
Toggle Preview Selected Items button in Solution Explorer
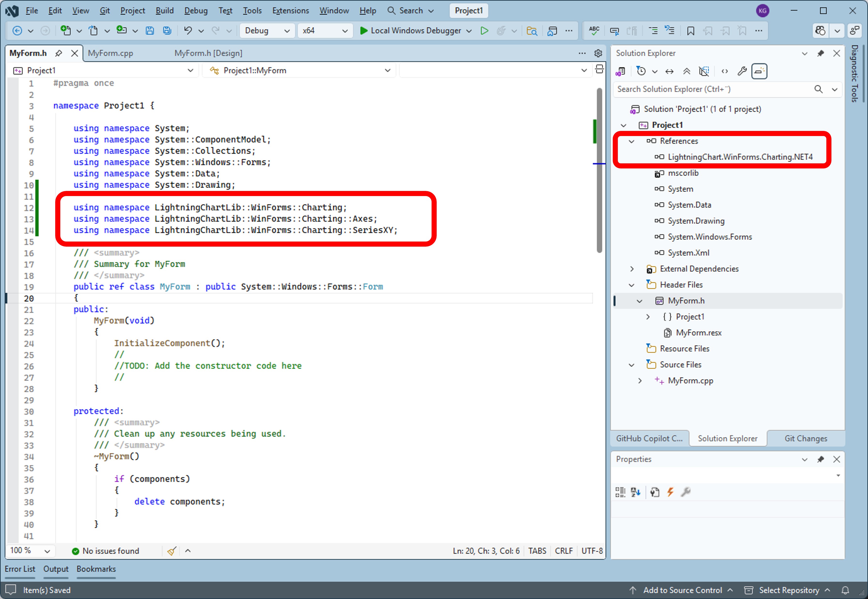tap(759, 71)
